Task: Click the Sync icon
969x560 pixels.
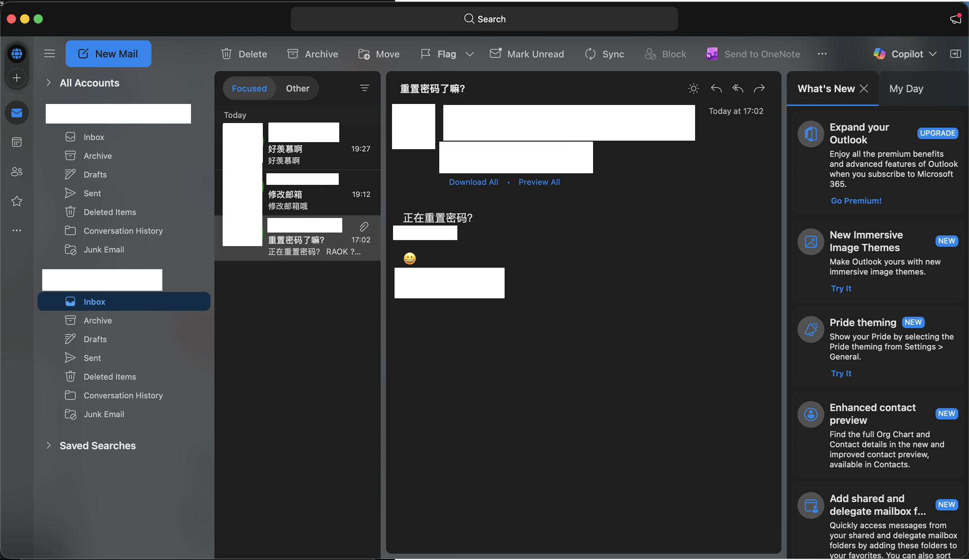Action: click(591, 54)
